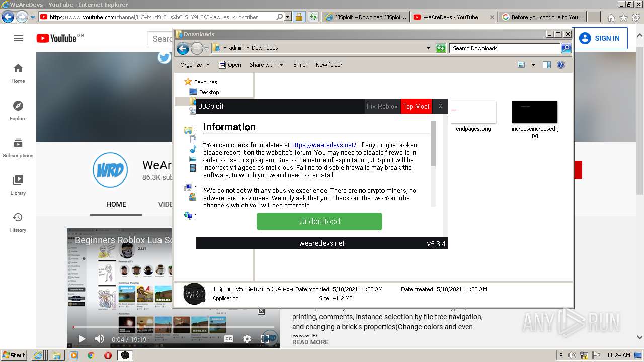This screenshot has height=362, width=644.
Task: Launch Opera from the taskbar
Action: 108,355
